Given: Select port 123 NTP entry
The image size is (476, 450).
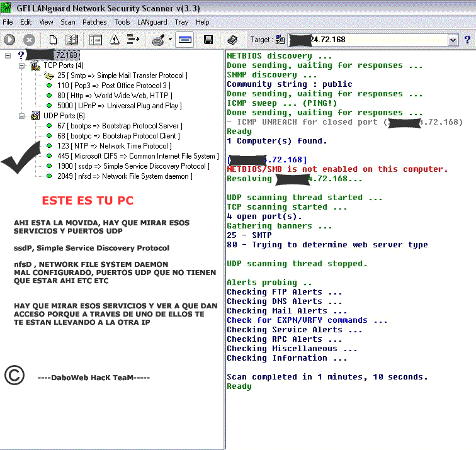Looking at the screenshot, I should 115,146.
